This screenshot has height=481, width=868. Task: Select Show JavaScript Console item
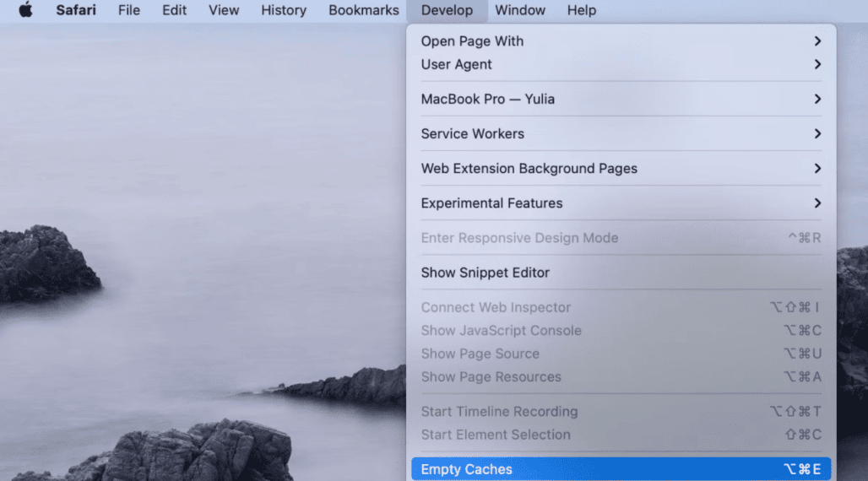coord(621,331)
